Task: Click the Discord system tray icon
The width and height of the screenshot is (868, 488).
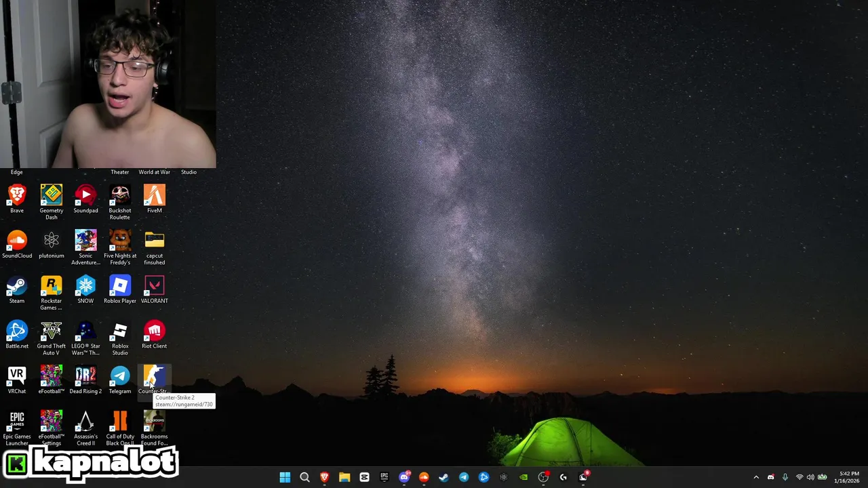Action: (x=770, y=477)
